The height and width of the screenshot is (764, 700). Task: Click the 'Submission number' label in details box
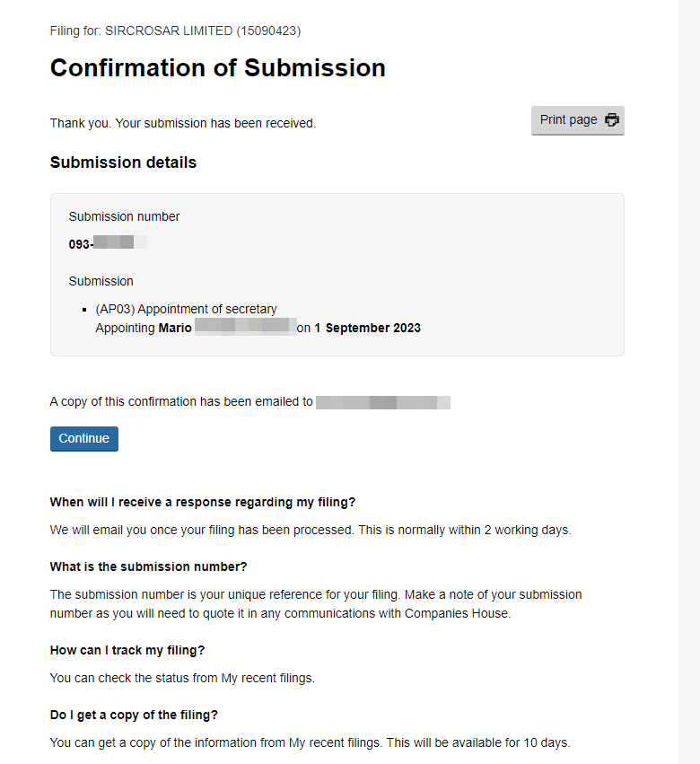(124, 216)
